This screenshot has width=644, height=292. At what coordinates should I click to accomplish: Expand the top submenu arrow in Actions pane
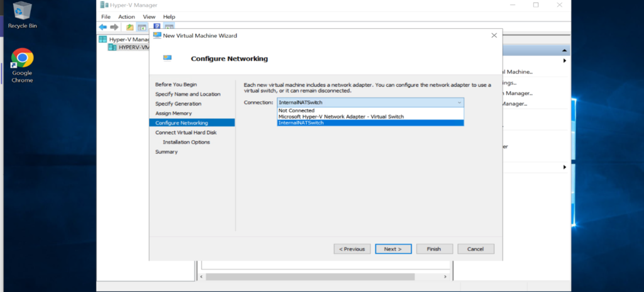565,61
